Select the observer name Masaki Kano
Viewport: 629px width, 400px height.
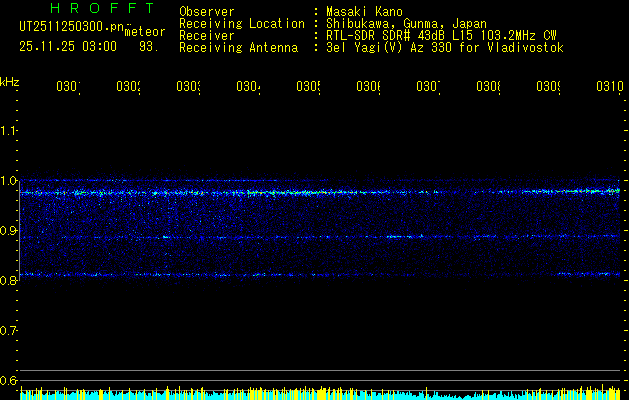coord(364,11)
